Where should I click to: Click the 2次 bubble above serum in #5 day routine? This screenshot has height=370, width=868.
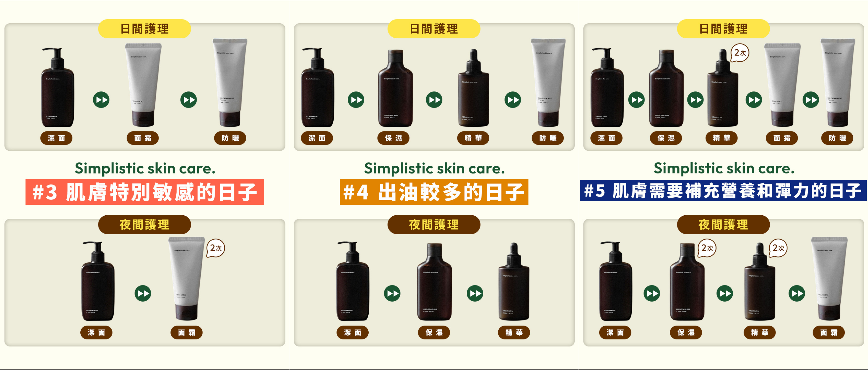tap(740, 53)
